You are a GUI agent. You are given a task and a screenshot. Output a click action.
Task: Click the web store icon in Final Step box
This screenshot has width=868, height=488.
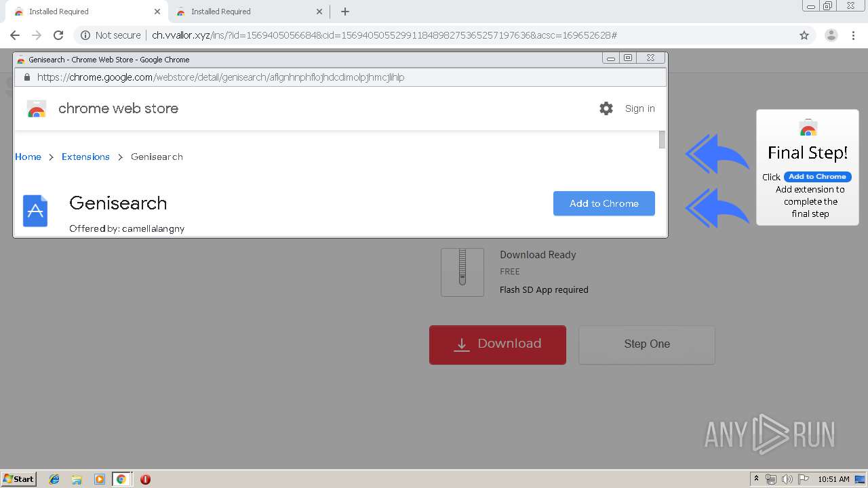(808, 128)
